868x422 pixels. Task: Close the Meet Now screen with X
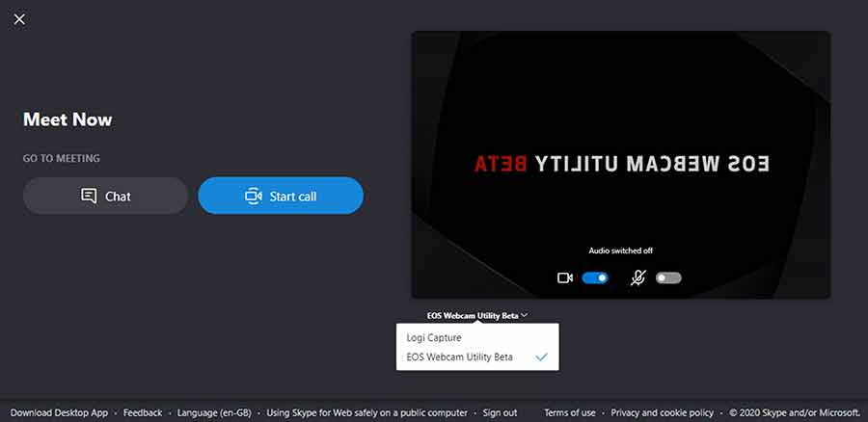tap(19, 19)
